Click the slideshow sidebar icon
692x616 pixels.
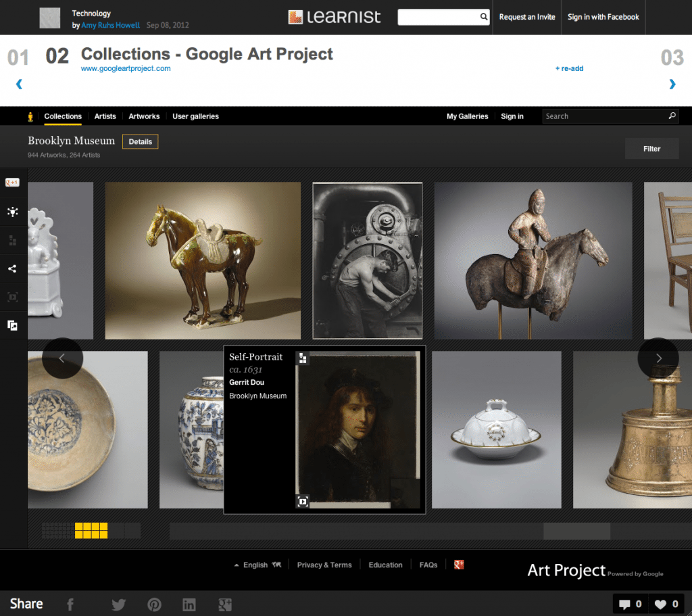coord(13,298)
